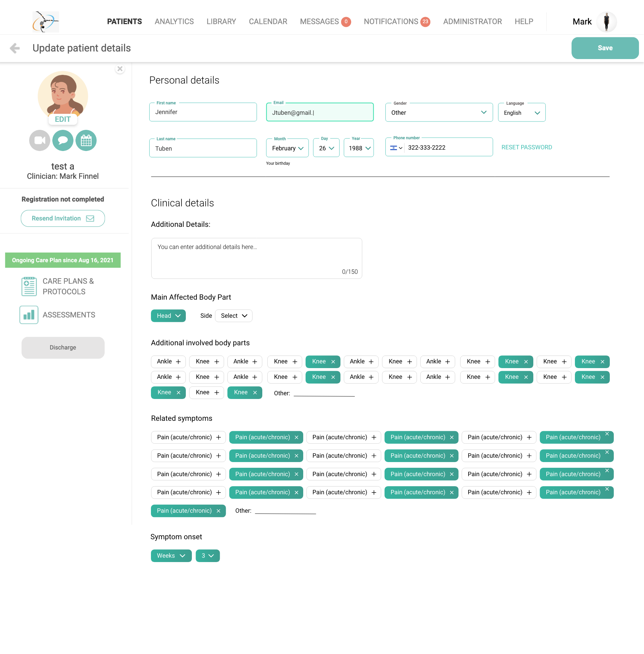Click EDIT under the patient's photo
Viewport: 644px width, 654px height.
(x=63, y=119)
